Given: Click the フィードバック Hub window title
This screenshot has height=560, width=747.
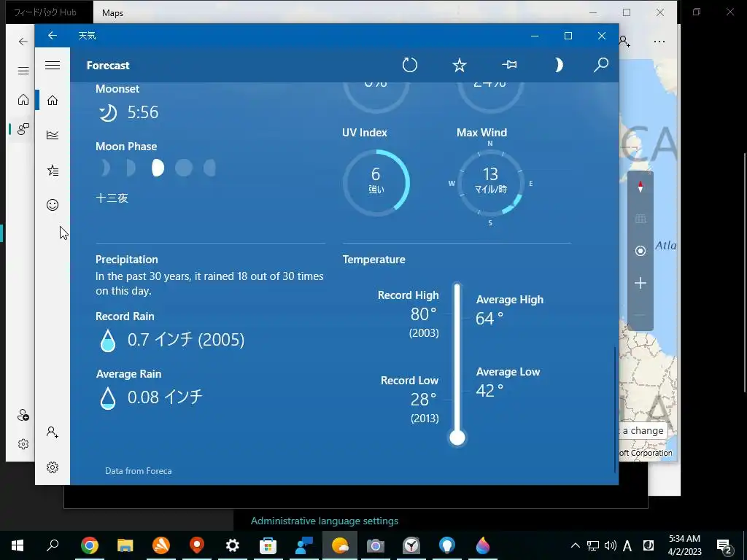Looking at the screenshot, I should point(44,12).
